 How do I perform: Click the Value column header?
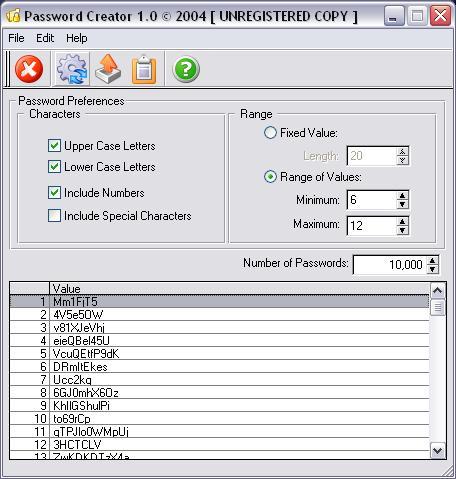pyautogui.click(x=239, y=288)
